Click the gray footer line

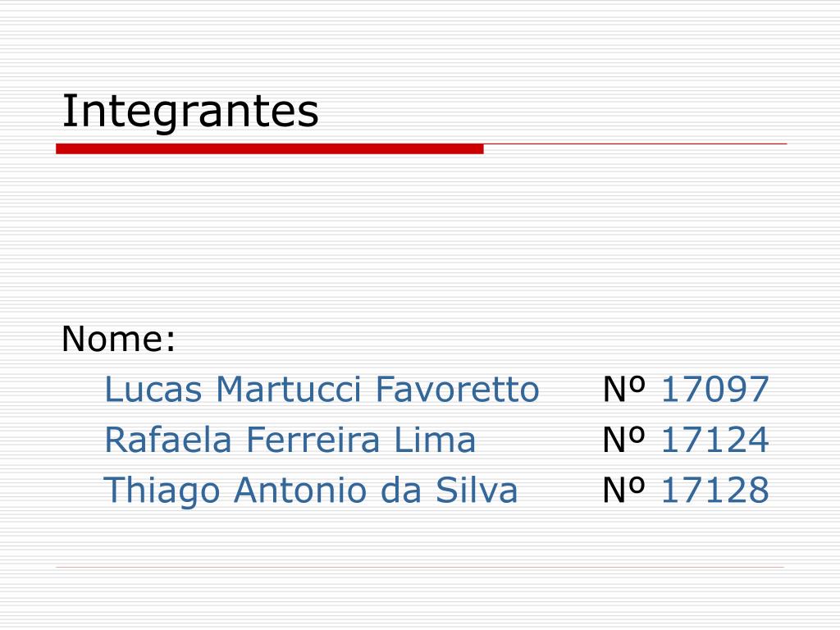pyautogui.click(x=420, y=567)
